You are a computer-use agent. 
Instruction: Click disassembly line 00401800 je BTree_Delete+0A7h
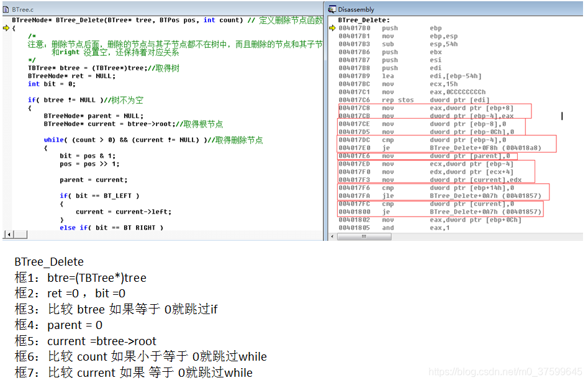(x=440, y=212)
